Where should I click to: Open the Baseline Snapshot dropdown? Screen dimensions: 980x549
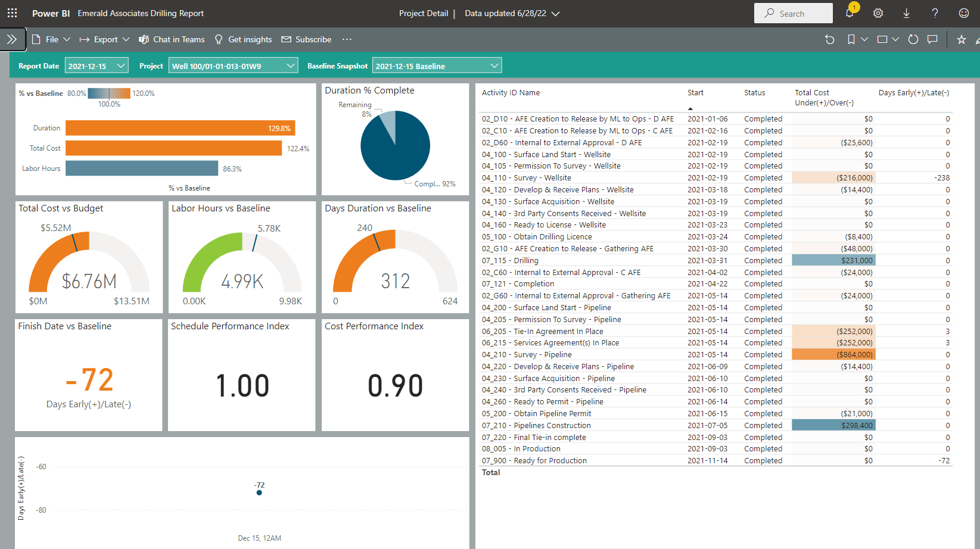437,65
